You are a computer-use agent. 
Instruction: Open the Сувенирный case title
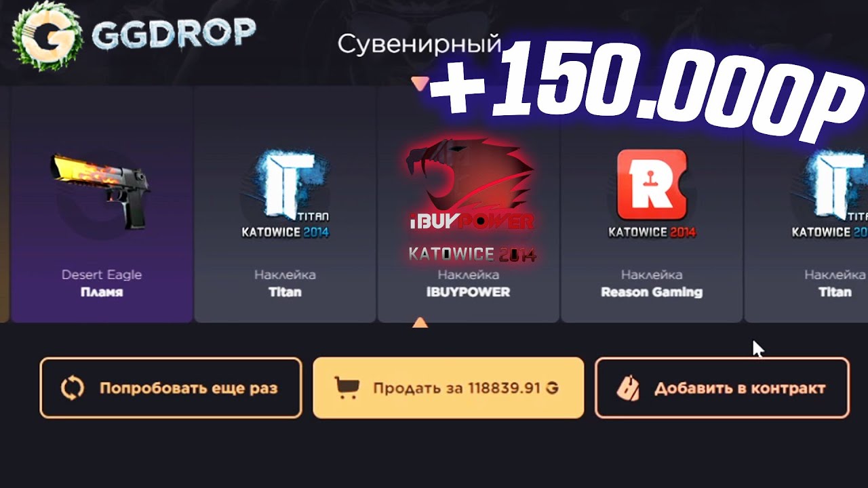(x=419, y=45)
